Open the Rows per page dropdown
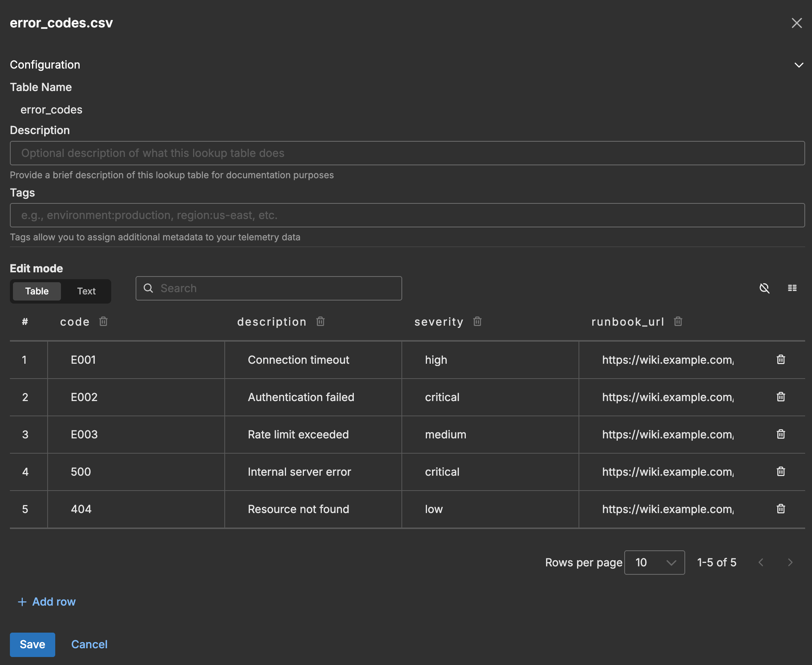Screen dimensions: 812x665 click(x=654, y=562)
